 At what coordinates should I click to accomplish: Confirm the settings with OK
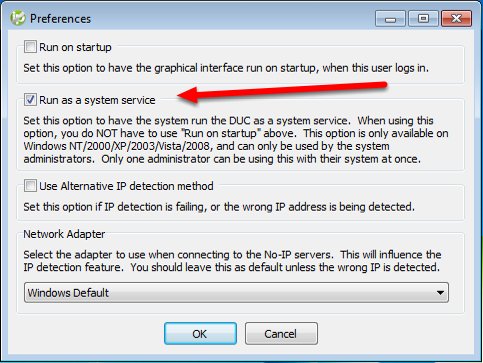(x=200, y=334)
